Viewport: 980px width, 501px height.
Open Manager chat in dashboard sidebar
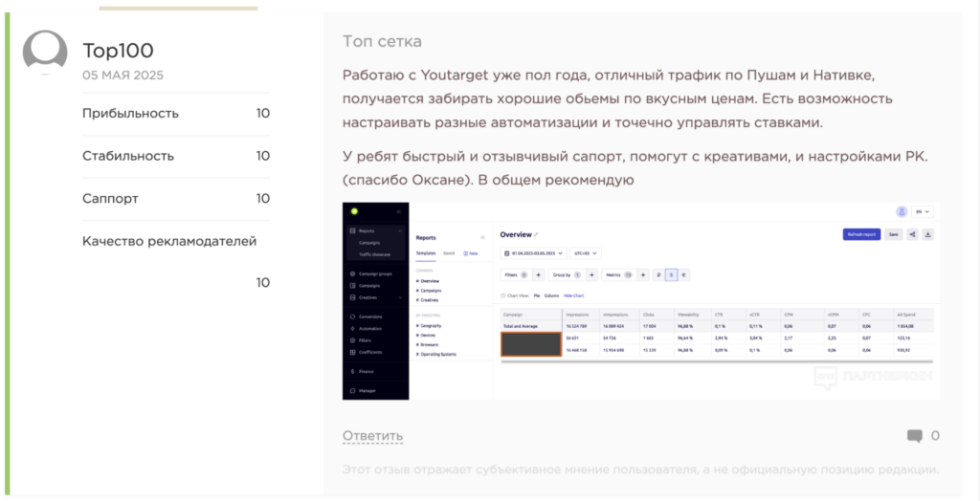(363, 391)
